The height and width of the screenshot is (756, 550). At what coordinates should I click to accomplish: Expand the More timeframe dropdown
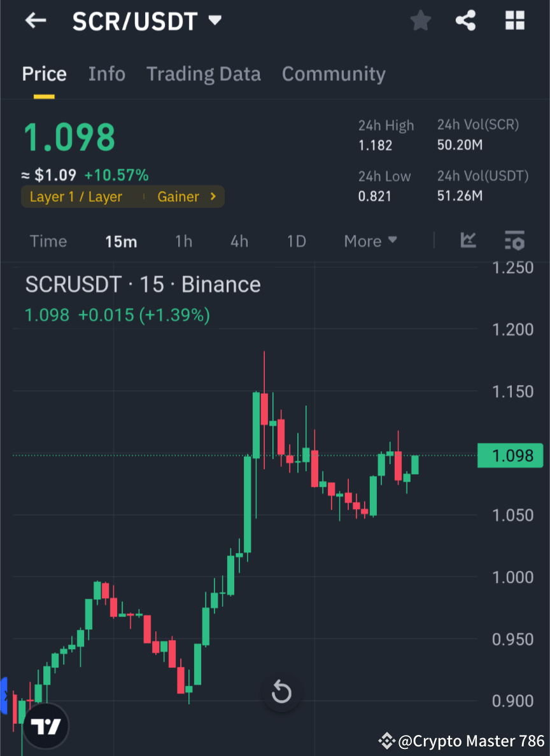370,241
